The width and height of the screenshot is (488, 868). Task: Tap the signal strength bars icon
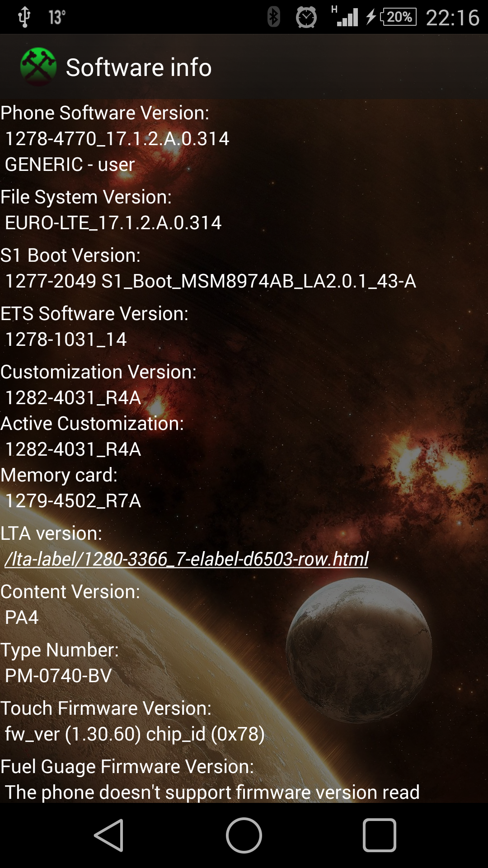tap(345, 16)
